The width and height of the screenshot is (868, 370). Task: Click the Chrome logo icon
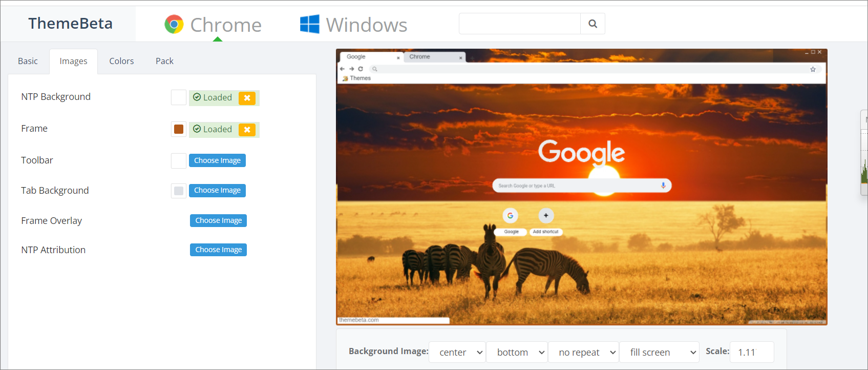click(x=174, y=24)
